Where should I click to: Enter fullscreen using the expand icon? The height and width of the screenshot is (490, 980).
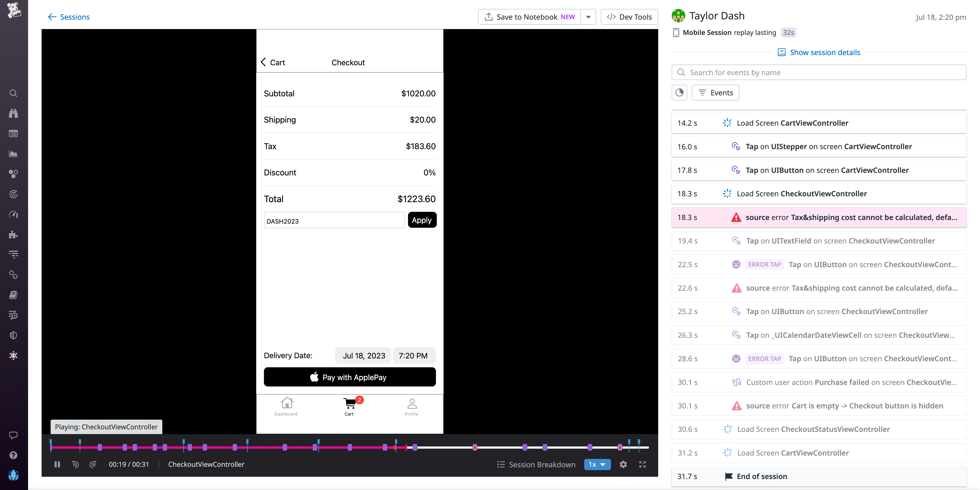[643, 465]
